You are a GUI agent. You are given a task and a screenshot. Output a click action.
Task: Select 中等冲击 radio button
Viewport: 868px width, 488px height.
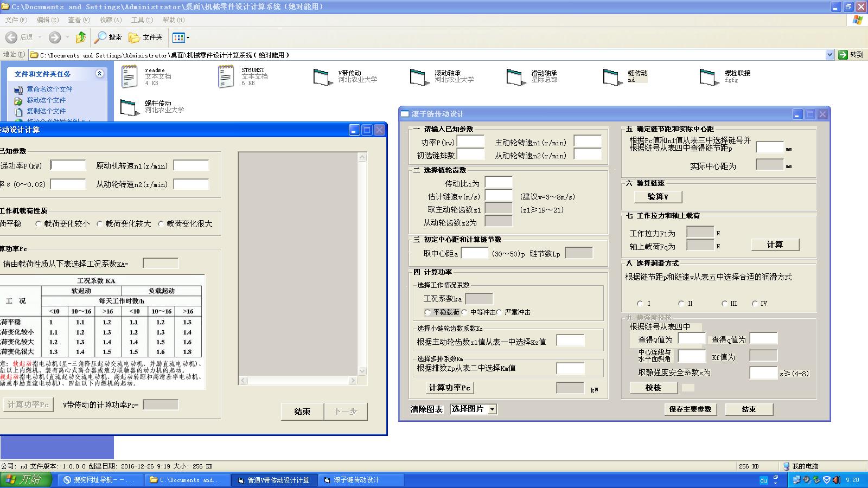(464, 312)
